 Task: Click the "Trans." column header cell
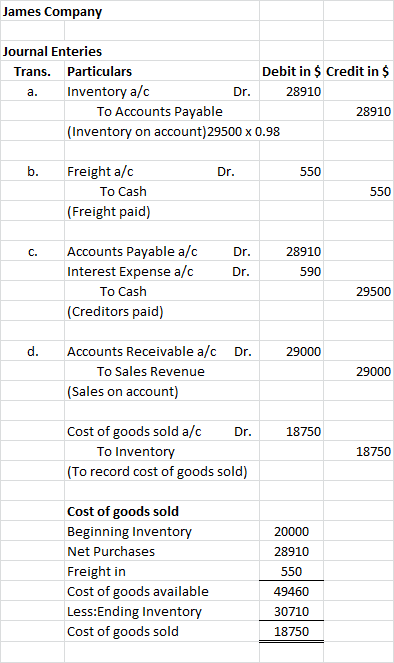tap(32, 71)
